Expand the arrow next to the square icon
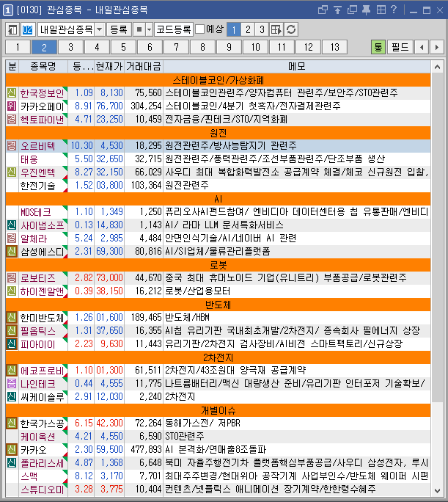The image size is (448, 502). tap(149, 30)
